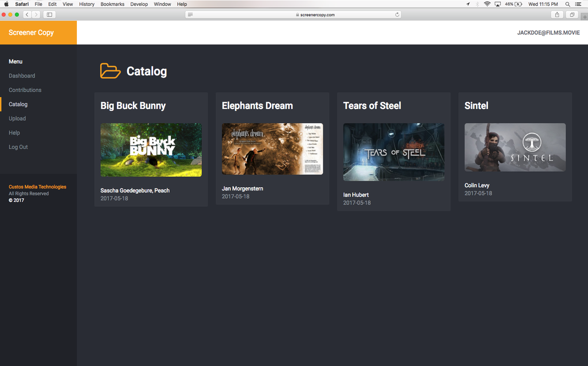This screenshot has width=588, height=366.
Task: Open the Elephants Dream thumbnail
Action: [x=273, y=149]
